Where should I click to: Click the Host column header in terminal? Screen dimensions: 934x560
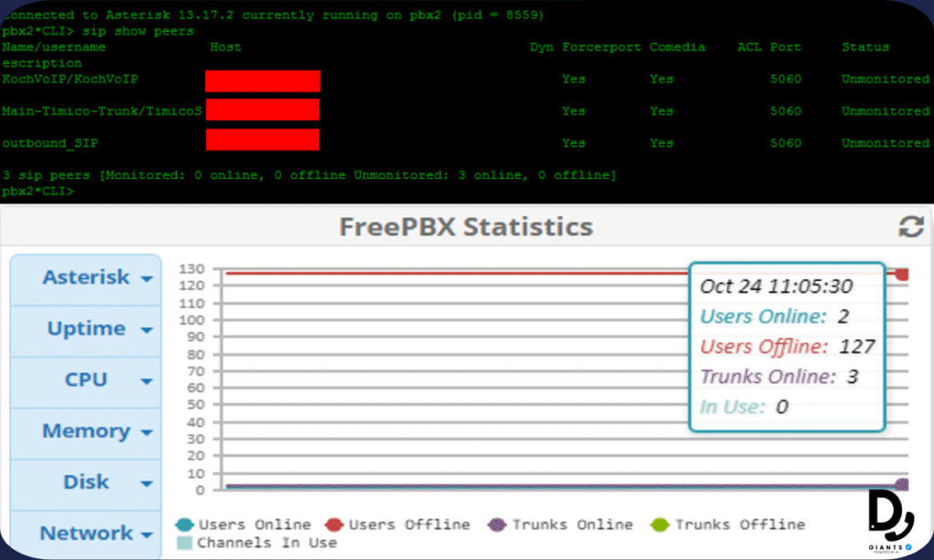point(225,47)
